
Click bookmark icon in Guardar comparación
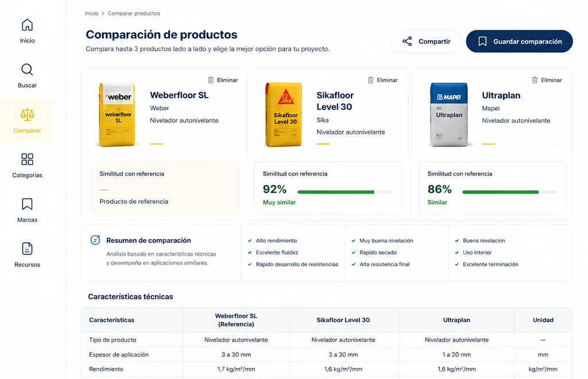pos(482,41)
